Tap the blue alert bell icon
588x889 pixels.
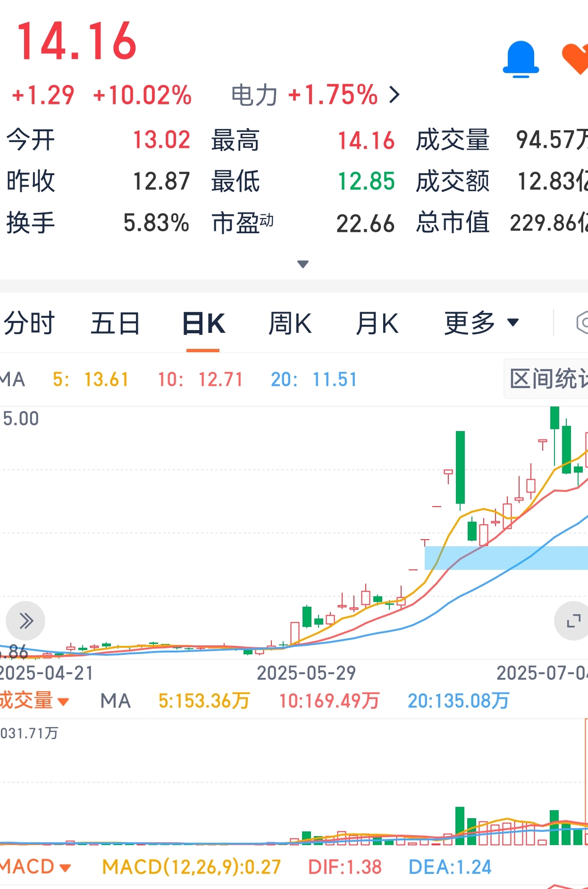click(x=521, y=59)
